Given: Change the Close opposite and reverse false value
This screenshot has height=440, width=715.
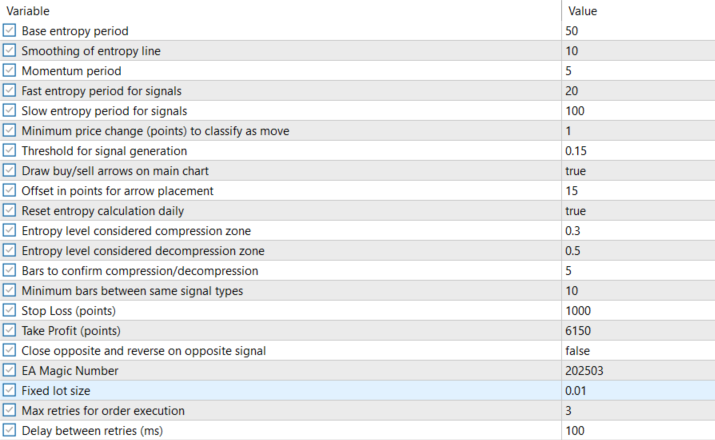Looking at the screenshot, I should [577, 351].
